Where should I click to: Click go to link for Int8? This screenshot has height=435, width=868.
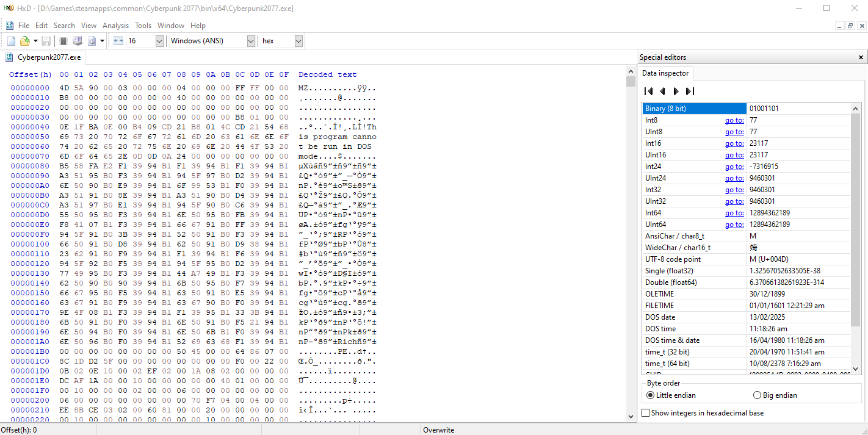(734, 120)
